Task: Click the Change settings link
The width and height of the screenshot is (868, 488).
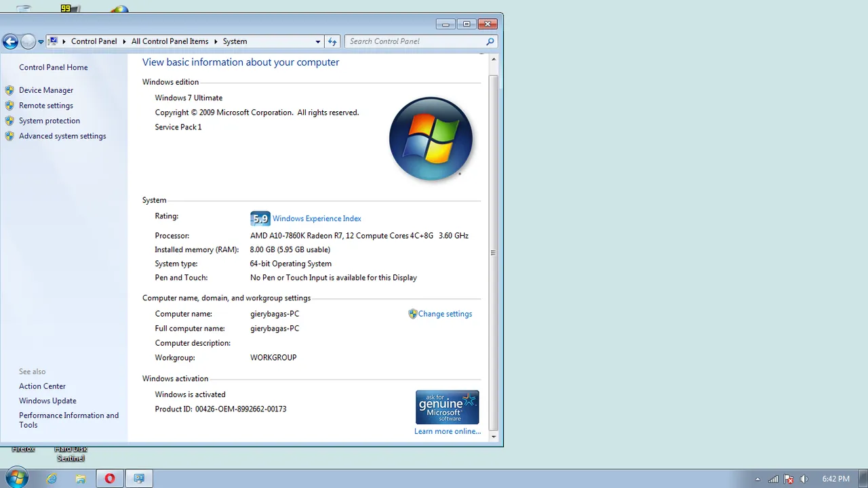Action: pos(445,314)
